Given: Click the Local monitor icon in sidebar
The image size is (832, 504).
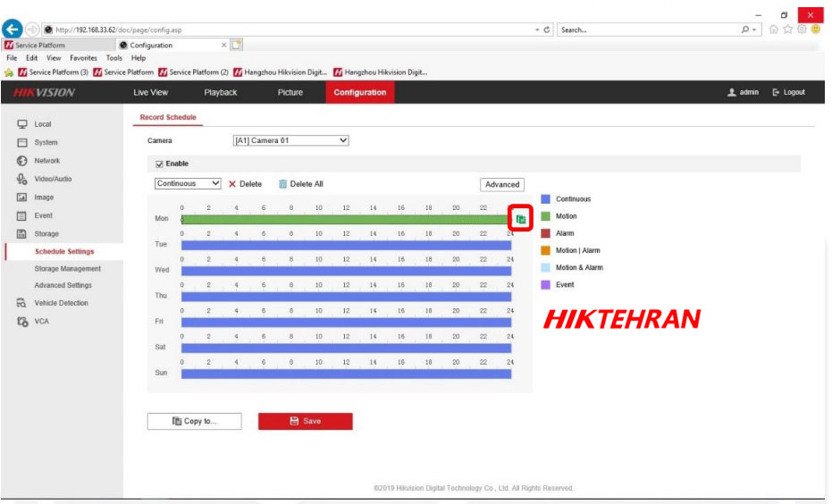Looking at the screenshot, I should tap(21, 124).
